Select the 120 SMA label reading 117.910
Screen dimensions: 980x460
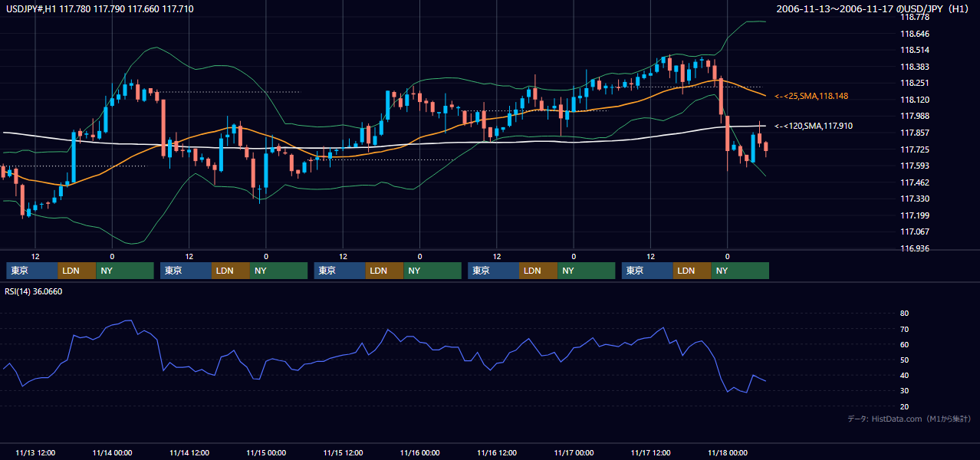click(x=814, y=126)
